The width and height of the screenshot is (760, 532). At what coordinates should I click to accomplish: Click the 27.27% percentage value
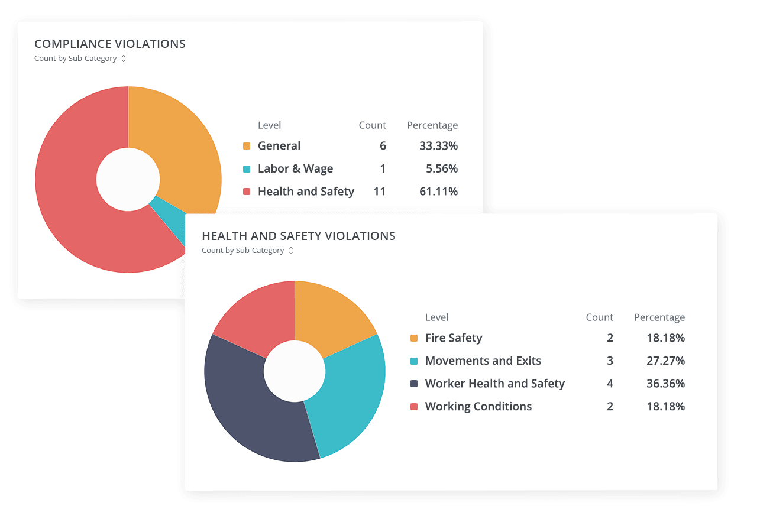click(665, 361)
